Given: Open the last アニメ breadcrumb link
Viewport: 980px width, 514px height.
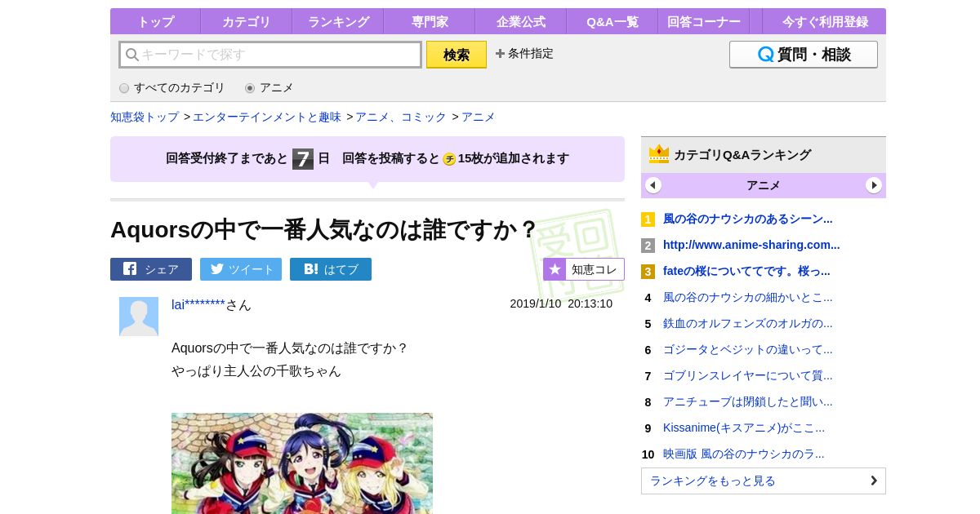Looking at the screenshot, I should click(479, 117).
